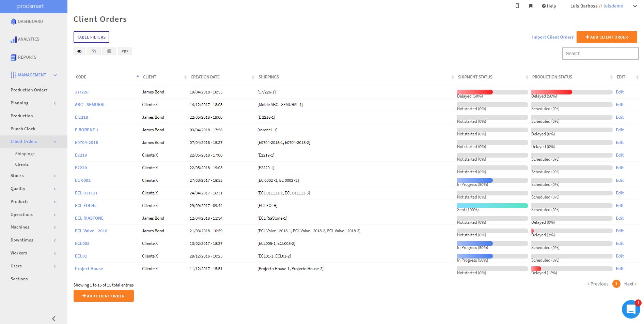Open Analytics via the bar chart icon

(x=14, y=40)
